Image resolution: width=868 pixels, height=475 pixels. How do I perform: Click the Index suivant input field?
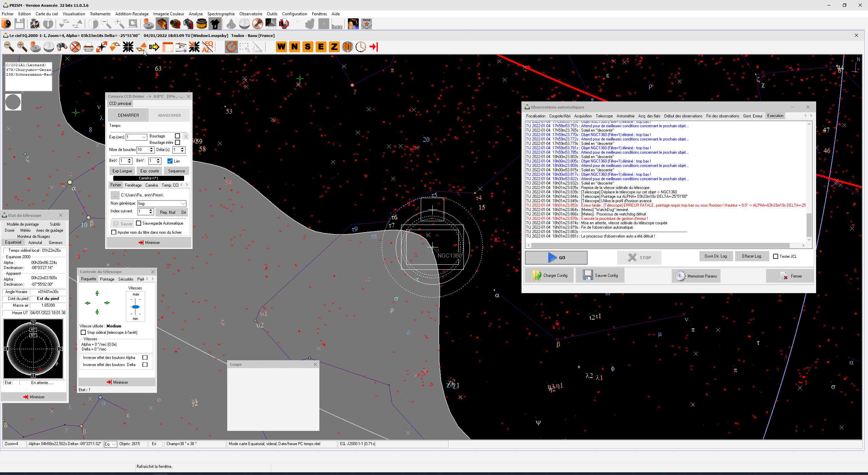coord(142,211)
